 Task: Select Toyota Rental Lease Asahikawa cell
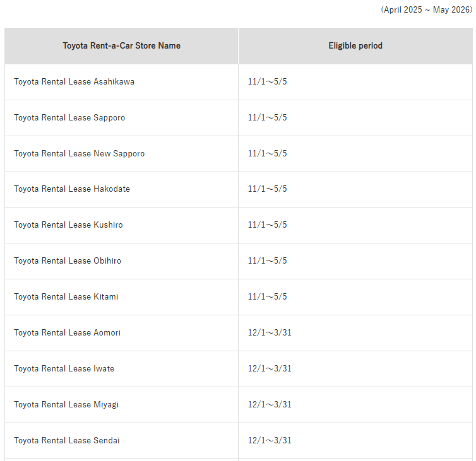(74, 82)
